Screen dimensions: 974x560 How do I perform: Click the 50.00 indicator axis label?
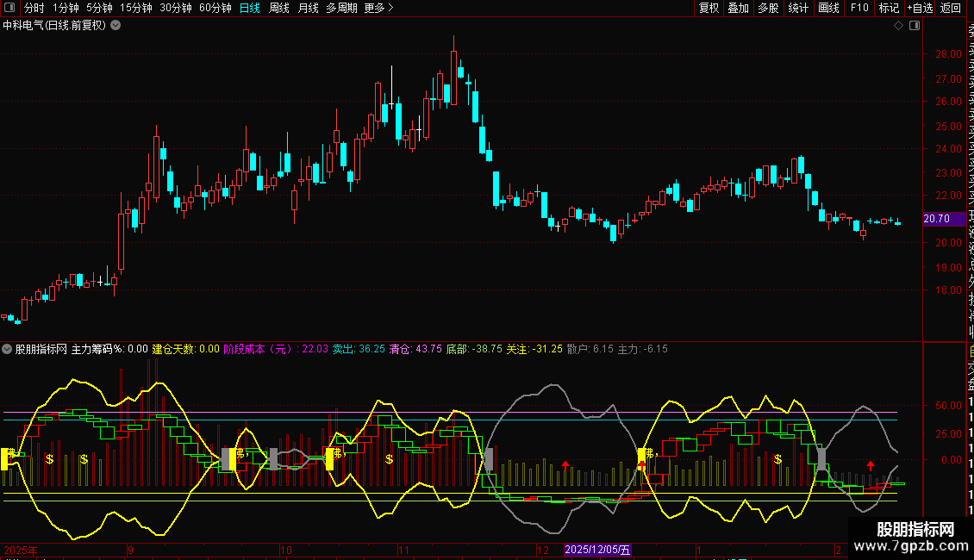coord(948,406)
